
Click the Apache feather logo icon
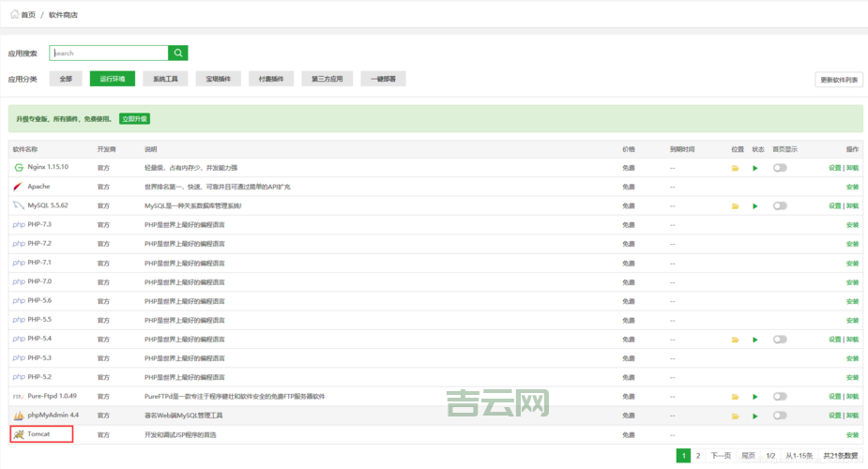coord(18,187)
